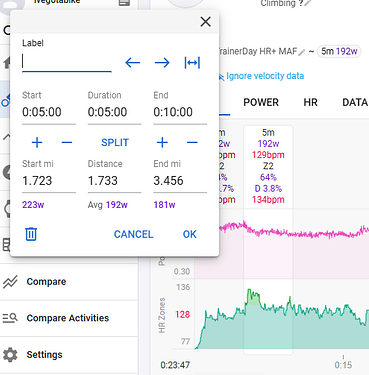Open Compare Activities in sidebar
Viewport: 369px width, 375px height.
(69, 318)
